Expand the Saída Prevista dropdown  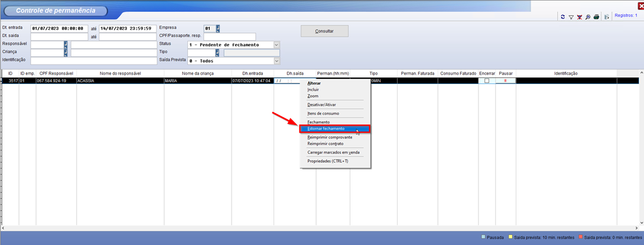(277, 61)
